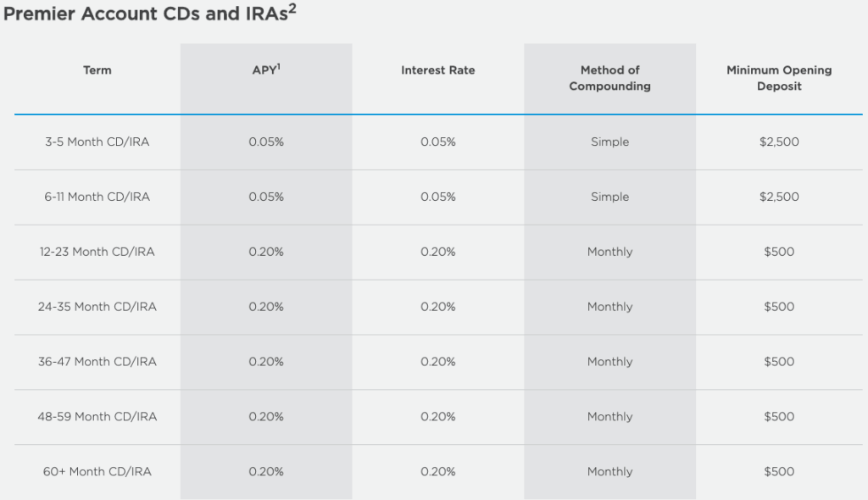Select Simple compounding in 6-11 Month row
The height and width of the screenshot is (500, 868).
pyautogui.click(x=610, y=197)
